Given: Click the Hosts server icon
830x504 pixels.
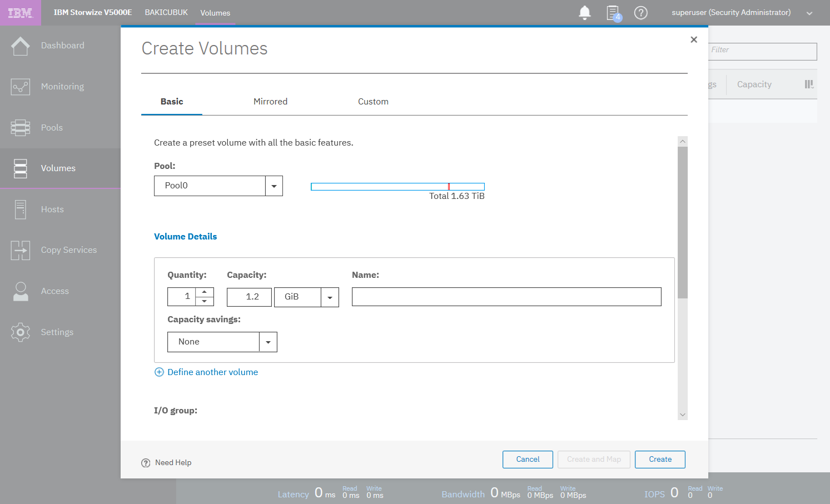Looking at the screenshot, I should click(21, 209).
